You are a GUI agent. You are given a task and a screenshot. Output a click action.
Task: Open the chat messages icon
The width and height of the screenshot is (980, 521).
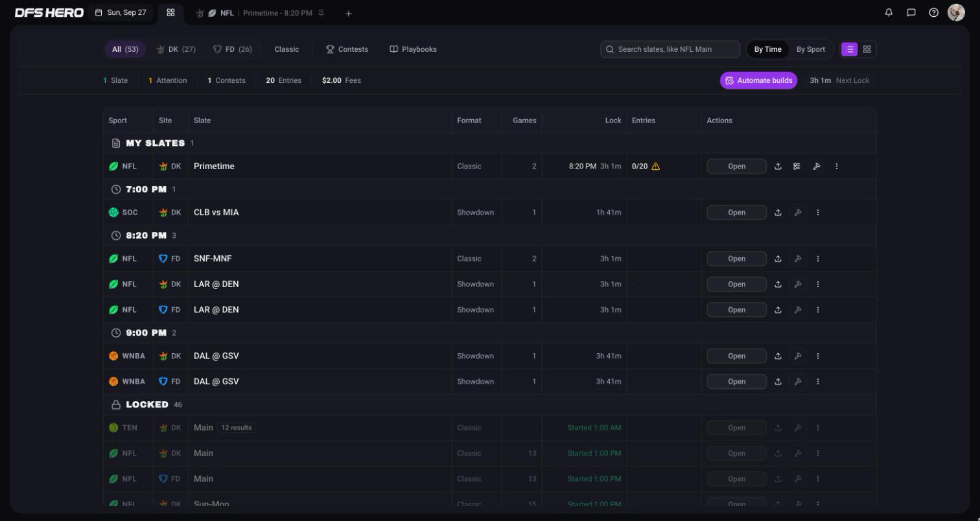pyautogui.click(x=911, y=12)
